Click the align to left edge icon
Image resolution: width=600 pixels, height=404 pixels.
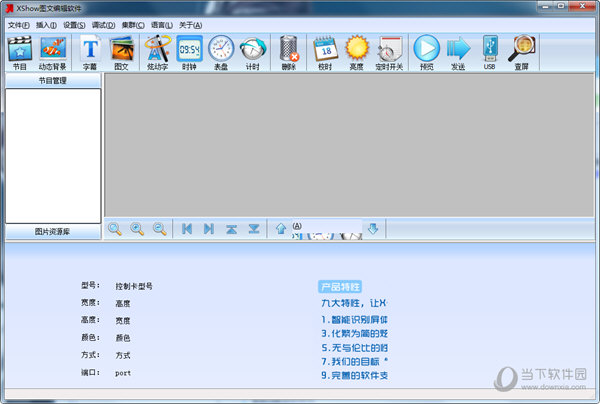pos(187,229)
